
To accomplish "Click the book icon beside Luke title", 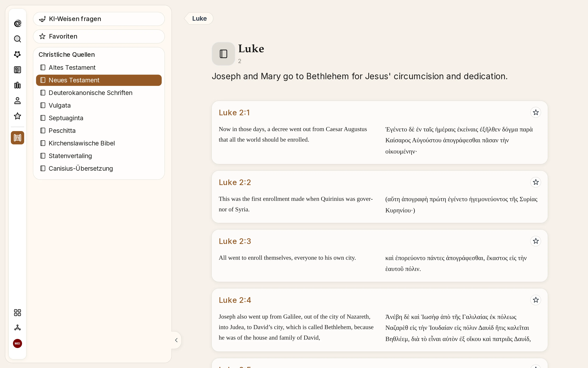I will [223, 54].
